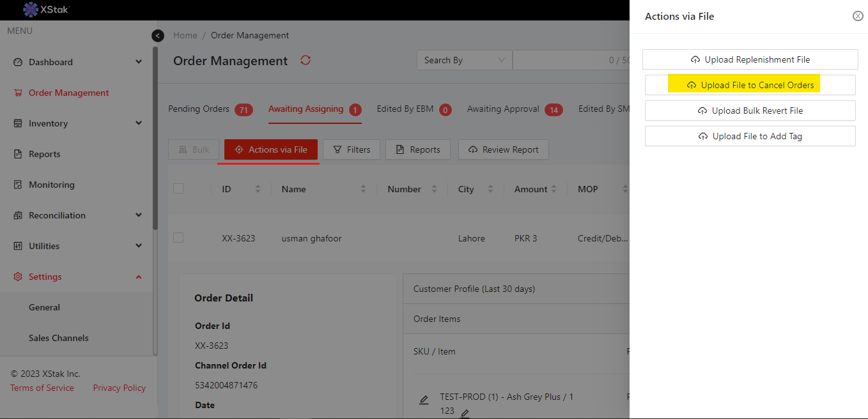
Task: Click the edit pencil icon beside TEST-PROD
Action: pyautogui.click(x=424, y=400)
